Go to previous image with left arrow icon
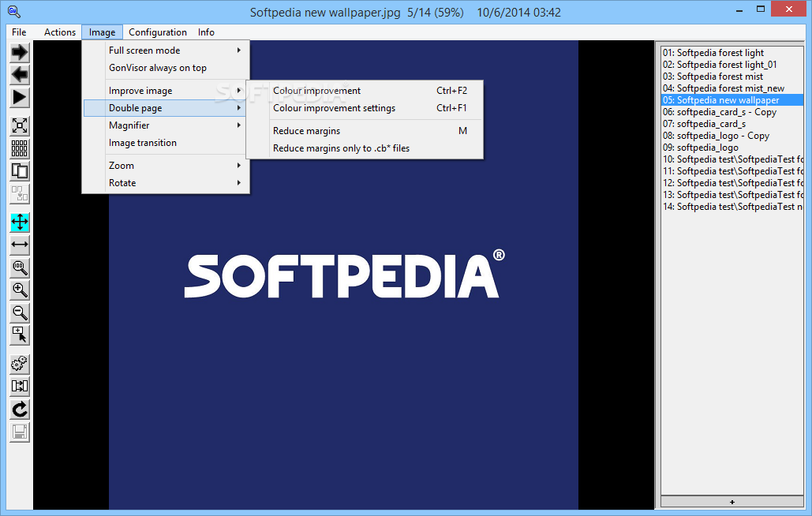 [20, 75]
